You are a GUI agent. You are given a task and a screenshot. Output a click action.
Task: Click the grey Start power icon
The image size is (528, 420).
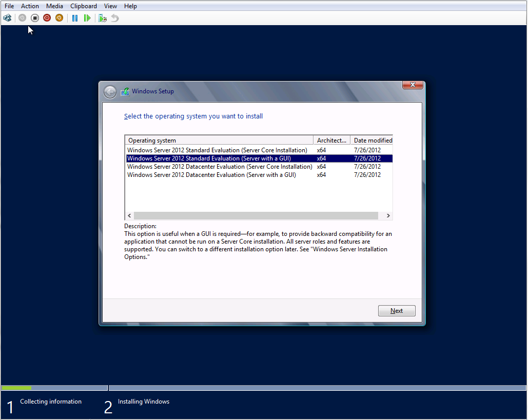22,18
